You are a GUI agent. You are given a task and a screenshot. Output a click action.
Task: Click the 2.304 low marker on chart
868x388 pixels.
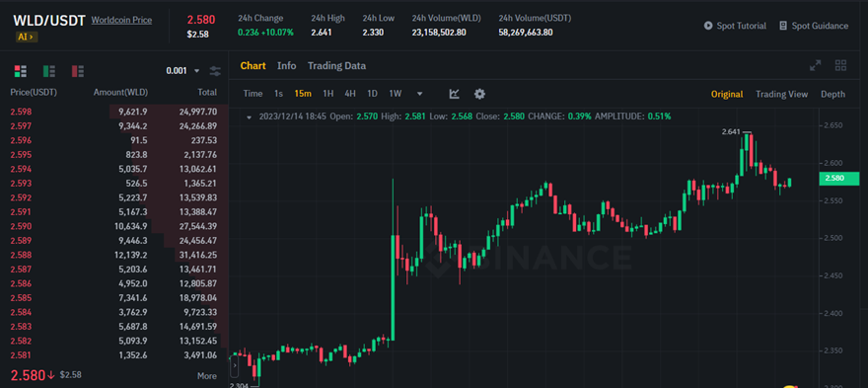click(238, 385)
